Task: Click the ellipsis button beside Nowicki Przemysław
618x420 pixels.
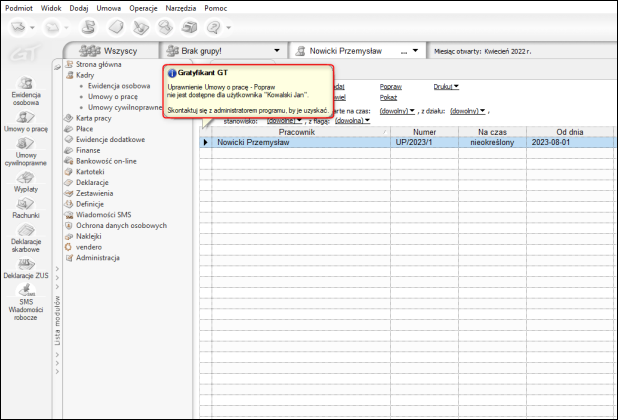Action: (x=404, y=51)
